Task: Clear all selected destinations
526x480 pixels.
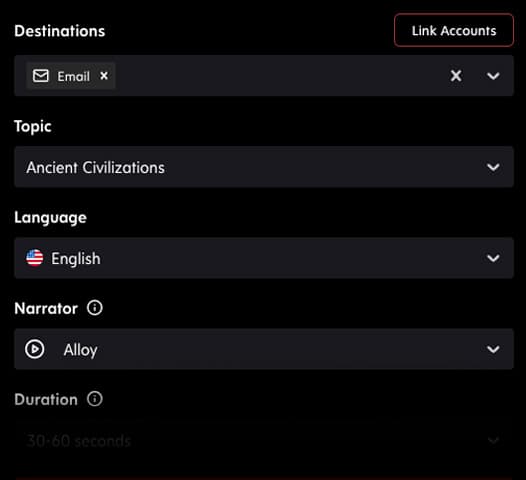Action: pos(456,76)
